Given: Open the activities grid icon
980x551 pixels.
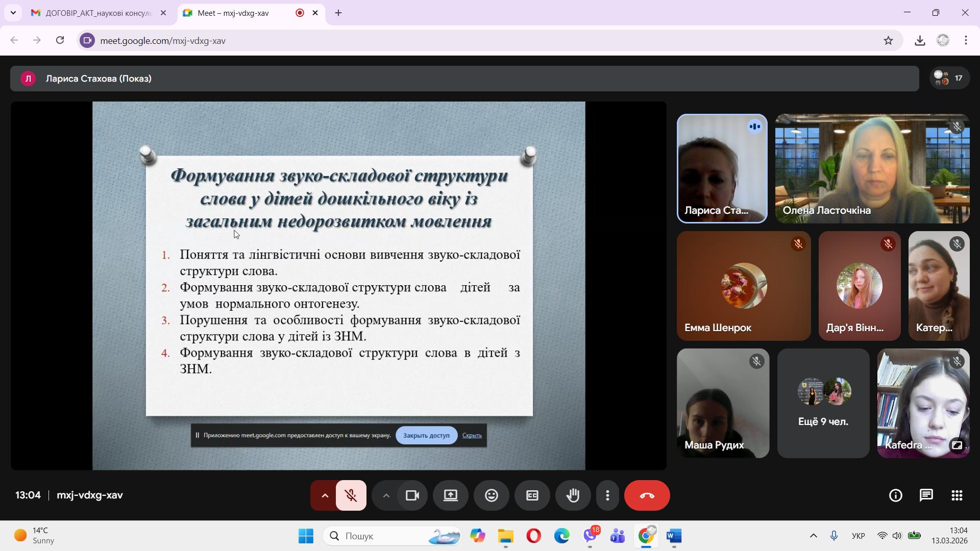Looking at the screenshot, I should click(957, 495).
